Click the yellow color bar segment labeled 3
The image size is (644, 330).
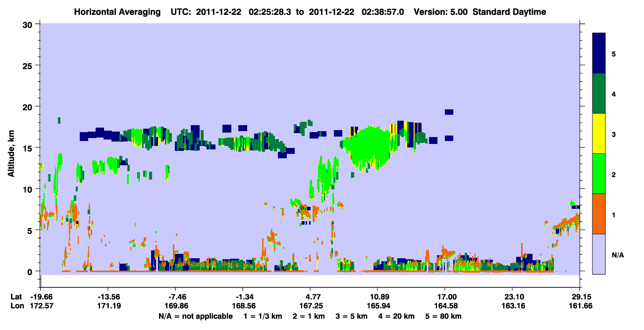(599, 133)
